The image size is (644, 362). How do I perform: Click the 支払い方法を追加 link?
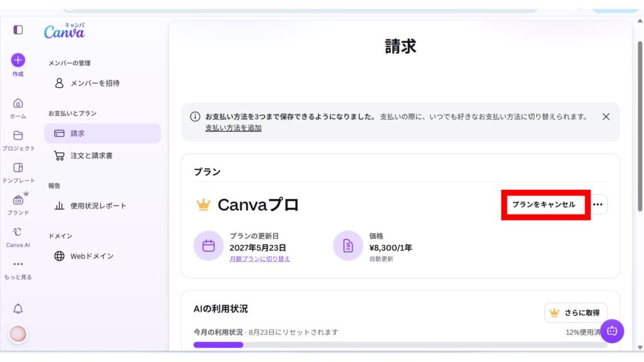233,128
